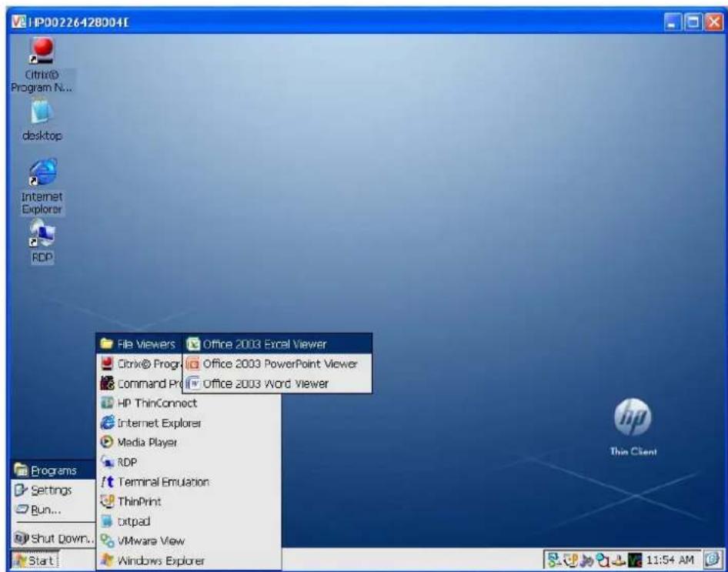Select the Internet Explorer desktop shortcut

[42, 186]
